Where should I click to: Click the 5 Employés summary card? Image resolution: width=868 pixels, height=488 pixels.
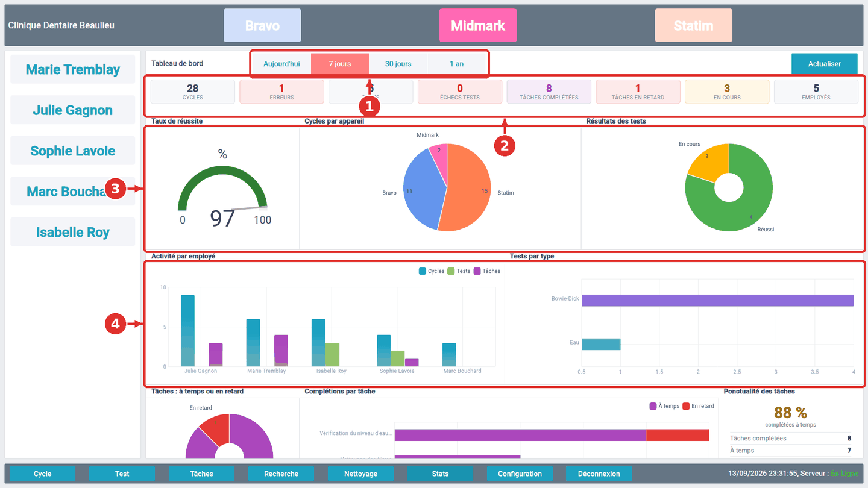(816, 92)
